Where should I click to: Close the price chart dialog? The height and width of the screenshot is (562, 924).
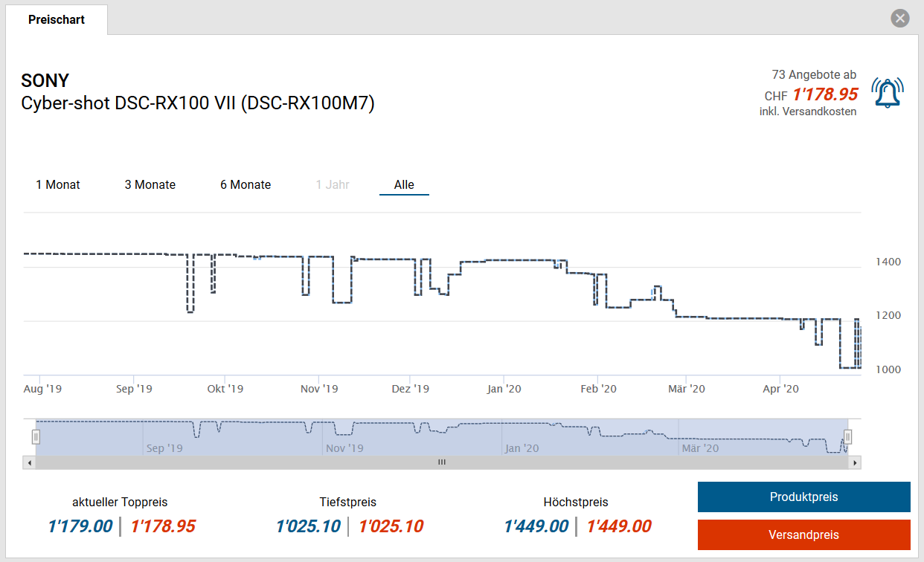tap(900, 19)
